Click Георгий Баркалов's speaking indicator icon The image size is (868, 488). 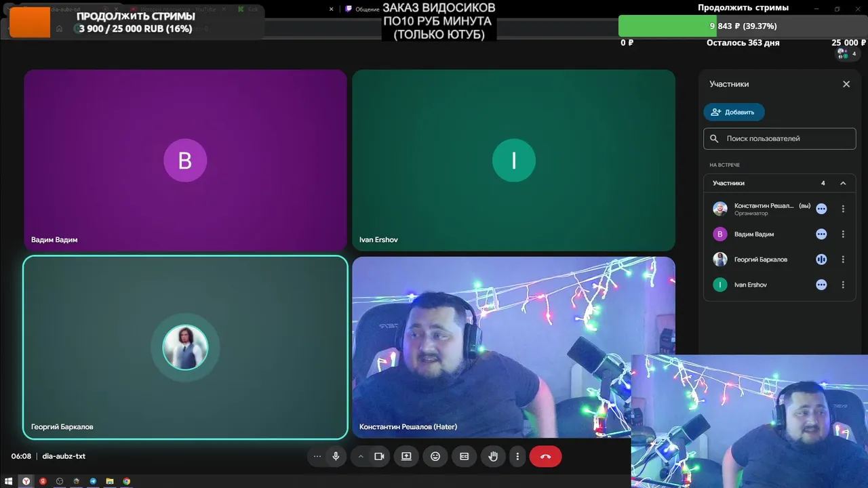[821, 259]
